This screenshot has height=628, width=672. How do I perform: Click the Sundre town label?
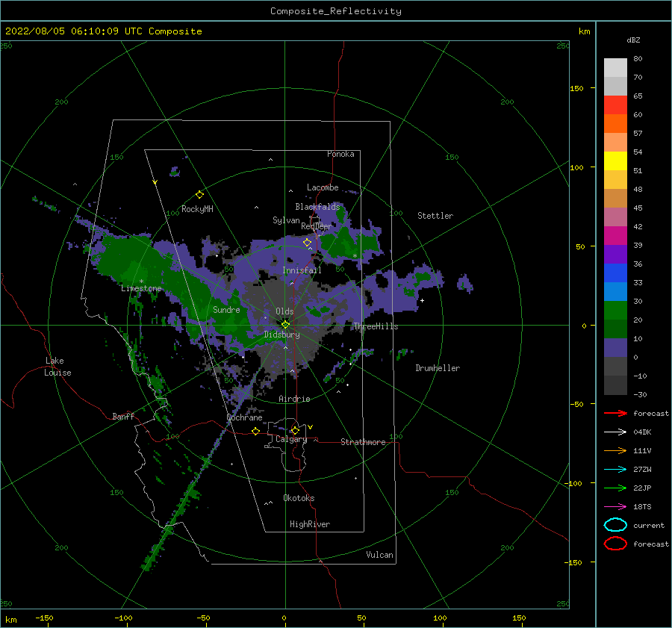(x=226, y=310)
